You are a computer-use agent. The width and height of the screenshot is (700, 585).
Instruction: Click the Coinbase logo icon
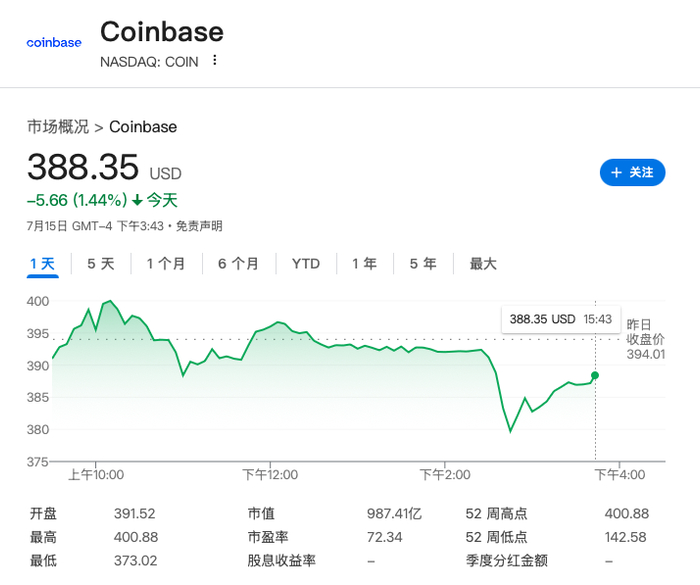[54, 43]
